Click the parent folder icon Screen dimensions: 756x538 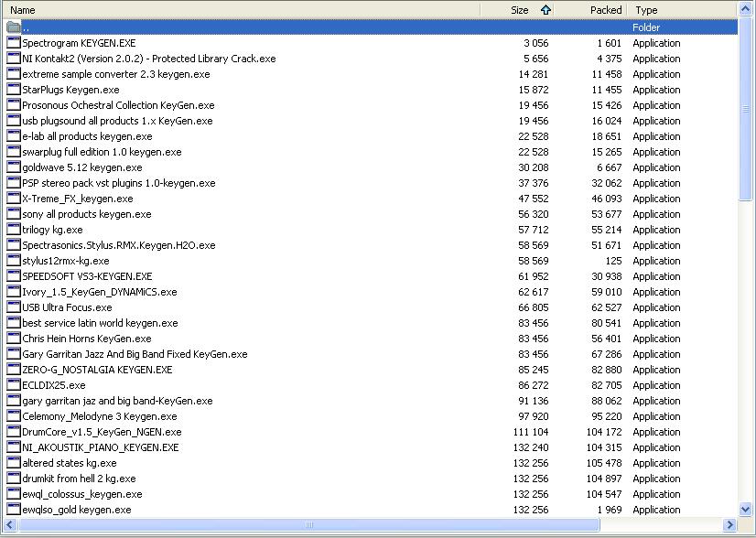click(x=14, y=27)
